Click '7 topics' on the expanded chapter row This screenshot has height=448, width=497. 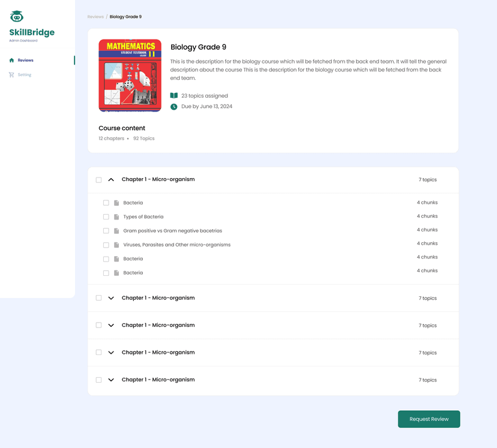[427, 180]
